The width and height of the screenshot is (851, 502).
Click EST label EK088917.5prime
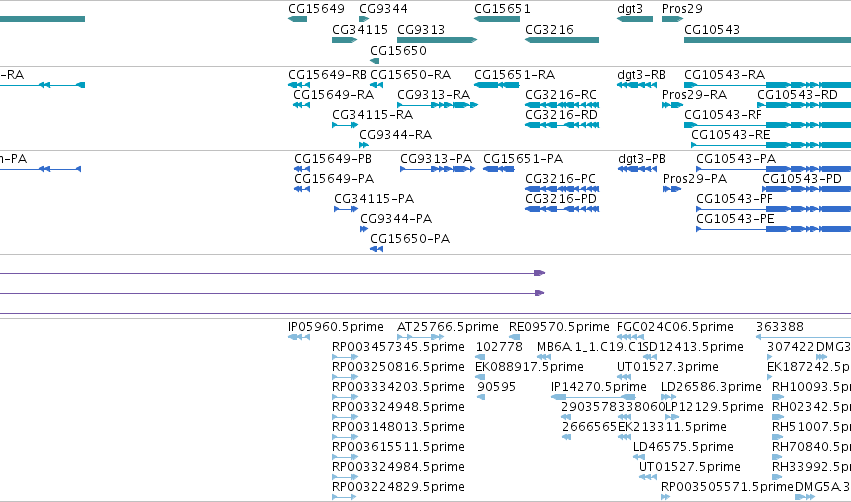click(529, 367)
